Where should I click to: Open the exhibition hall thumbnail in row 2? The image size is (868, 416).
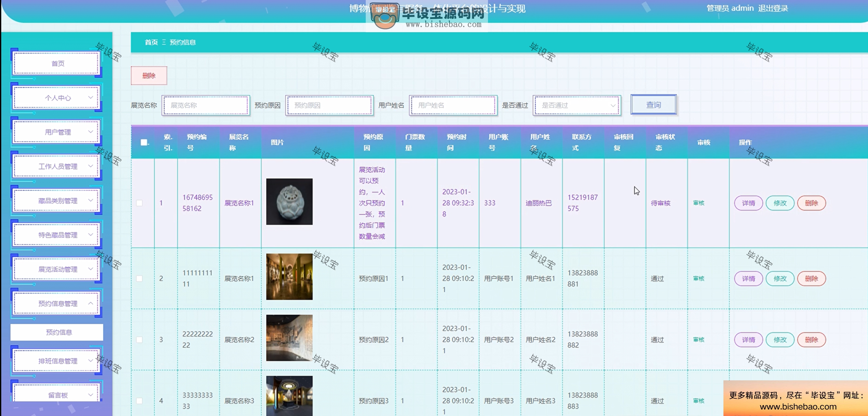point(289,277)
